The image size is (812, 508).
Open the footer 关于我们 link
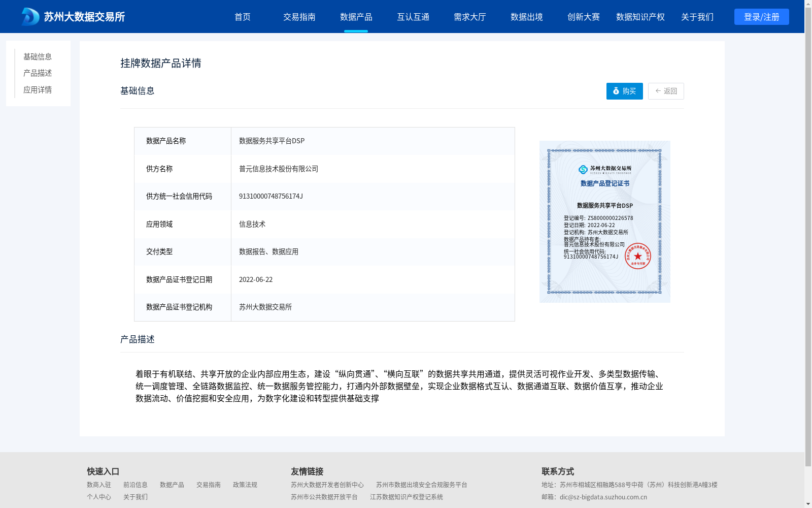pos(136,497)
